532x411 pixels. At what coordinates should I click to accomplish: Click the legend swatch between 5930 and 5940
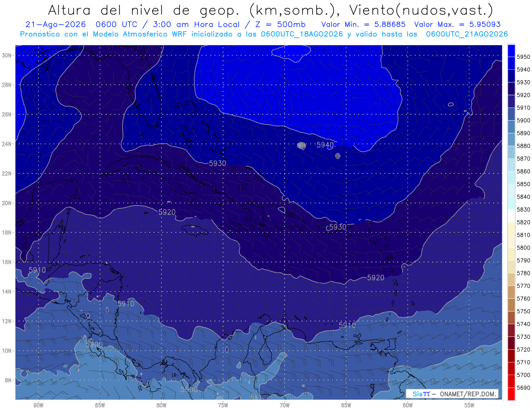(511, 76)
